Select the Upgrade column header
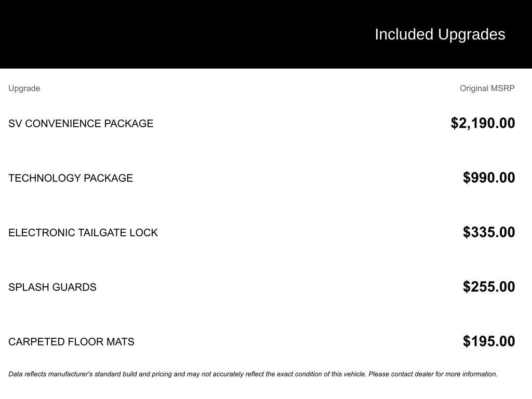 click(x=24, y=88)
